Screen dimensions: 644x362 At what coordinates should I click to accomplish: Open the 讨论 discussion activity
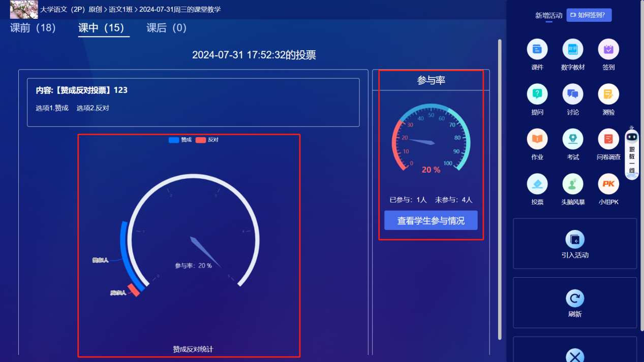(x=573, y=100)
